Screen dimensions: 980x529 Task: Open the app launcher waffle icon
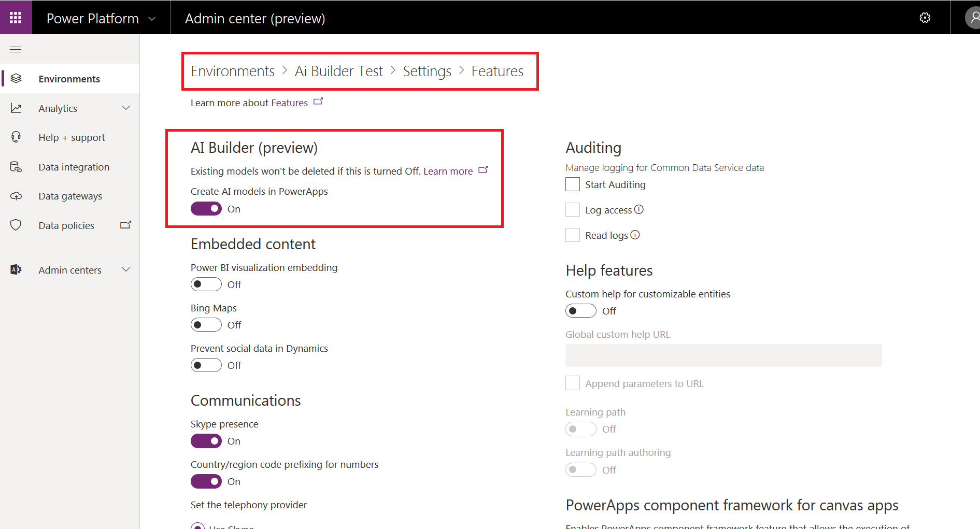click(16, 18)
